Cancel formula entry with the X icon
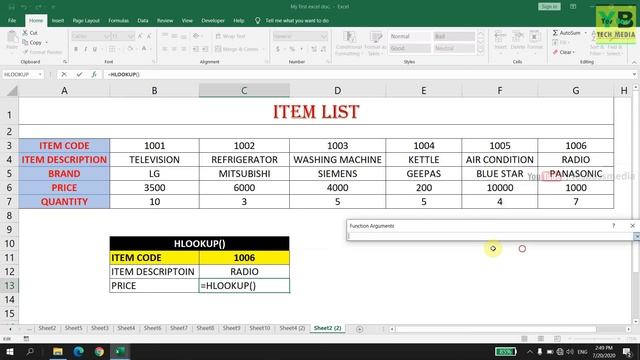The width and height of the screenshot is (640, 360). pos(64,74)
